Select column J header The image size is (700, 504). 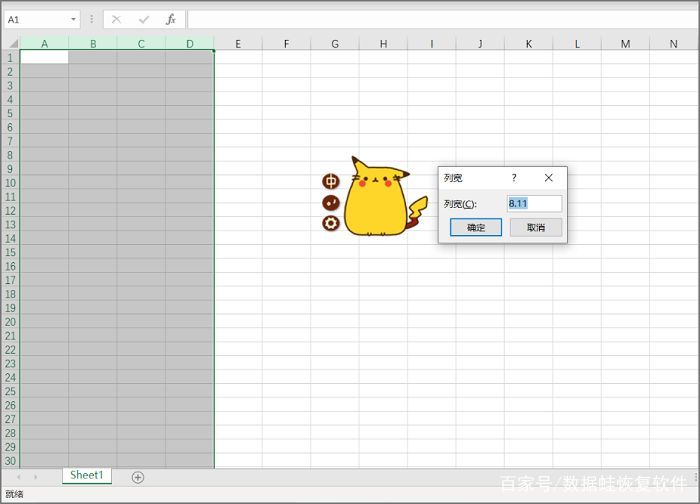click(480, 43)
